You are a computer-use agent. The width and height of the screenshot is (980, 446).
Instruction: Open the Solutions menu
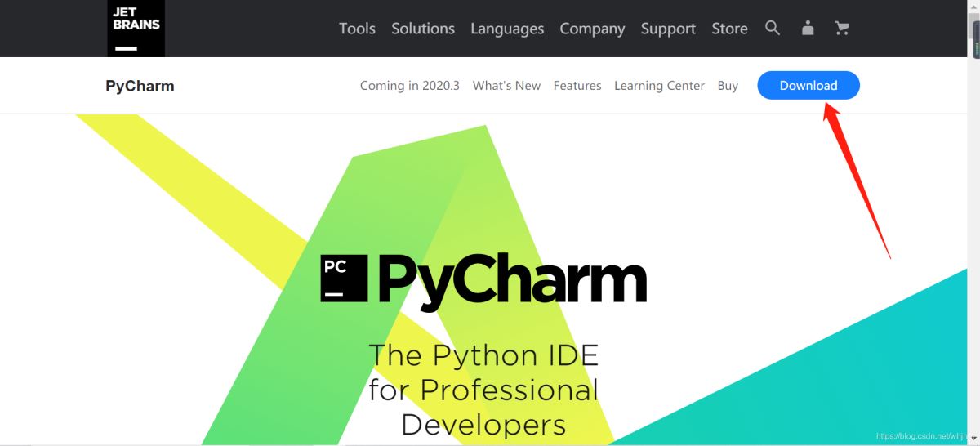pyautogui.click(x=423, y=29)
